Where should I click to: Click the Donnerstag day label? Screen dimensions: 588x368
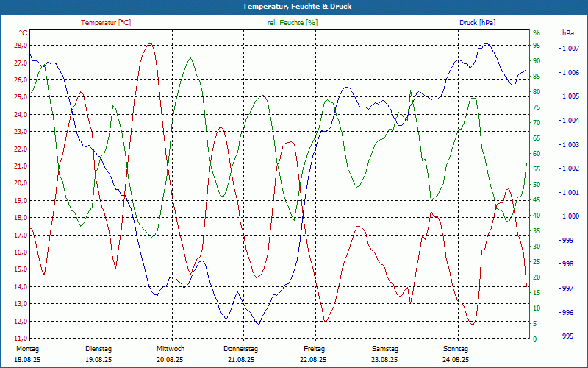pos(241,349)
